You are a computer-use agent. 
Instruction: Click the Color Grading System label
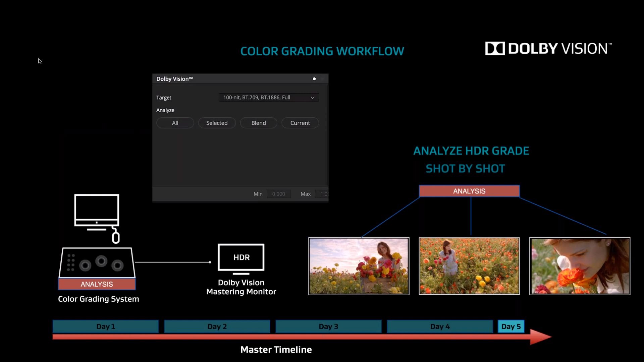[98, 299]
